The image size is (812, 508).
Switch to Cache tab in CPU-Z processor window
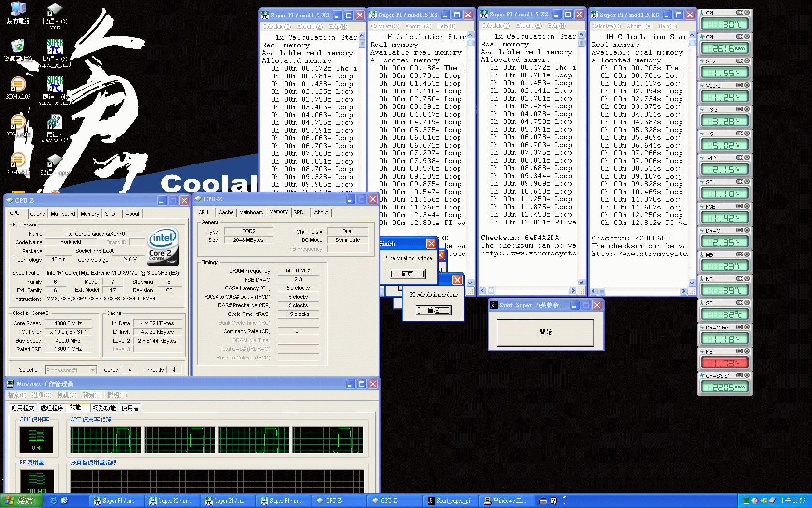[37, 214]
